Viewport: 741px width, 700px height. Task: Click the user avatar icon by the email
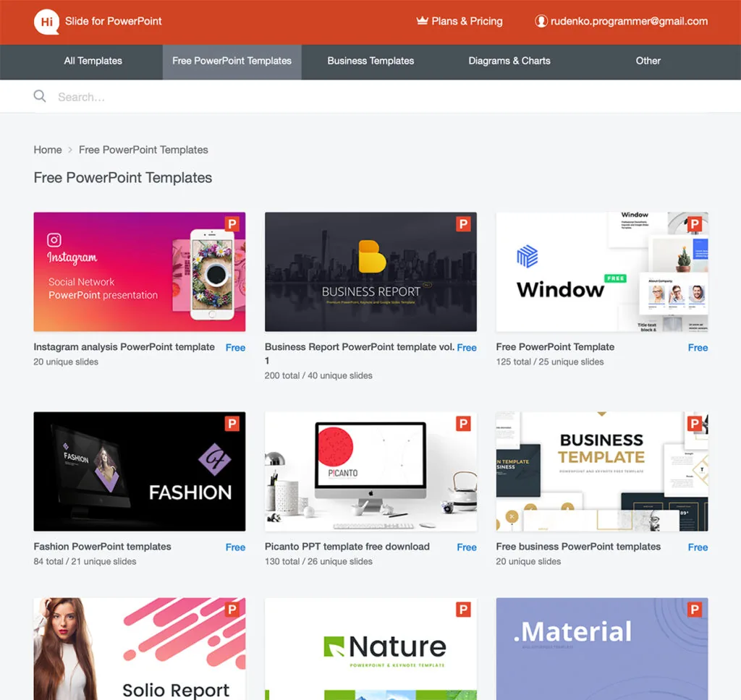tap(541, 21)
